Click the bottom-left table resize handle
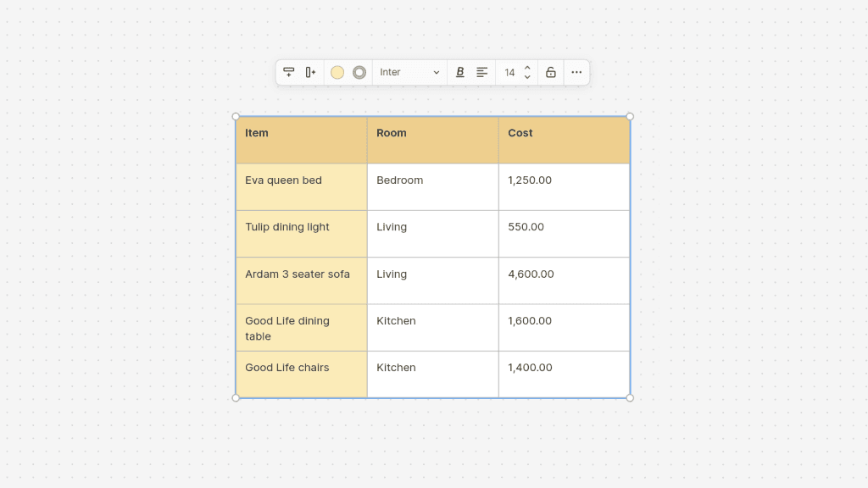 click(x=236, y=398)
